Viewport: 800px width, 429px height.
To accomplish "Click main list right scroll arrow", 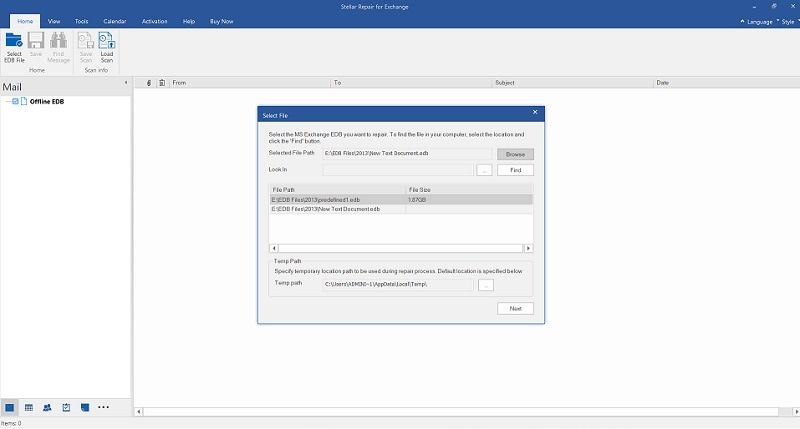I will (796, 412).
